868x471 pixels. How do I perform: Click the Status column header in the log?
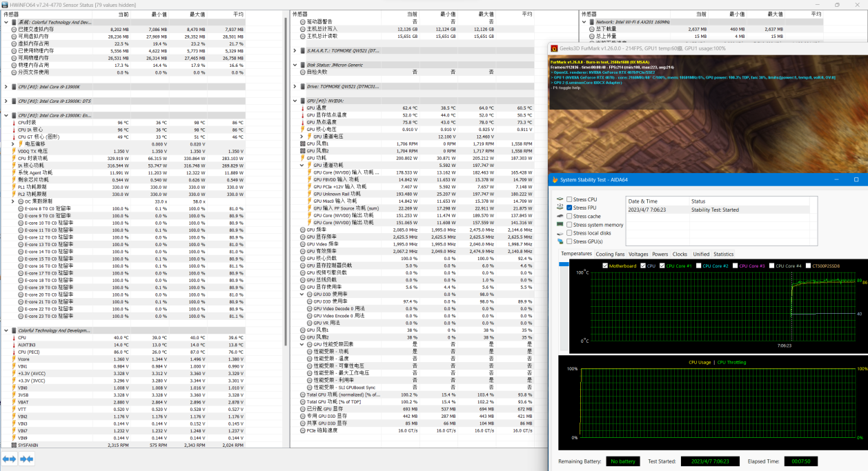[x=698, y=201]
